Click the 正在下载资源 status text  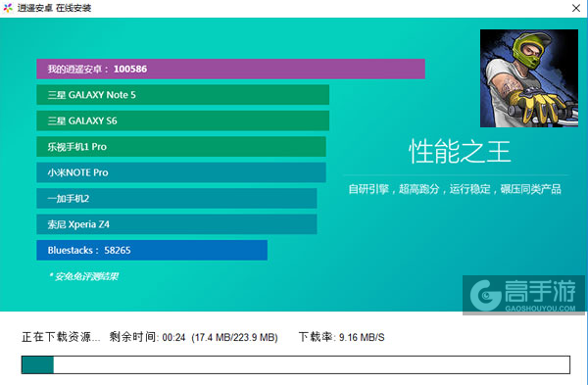click(x=61, y=337)
